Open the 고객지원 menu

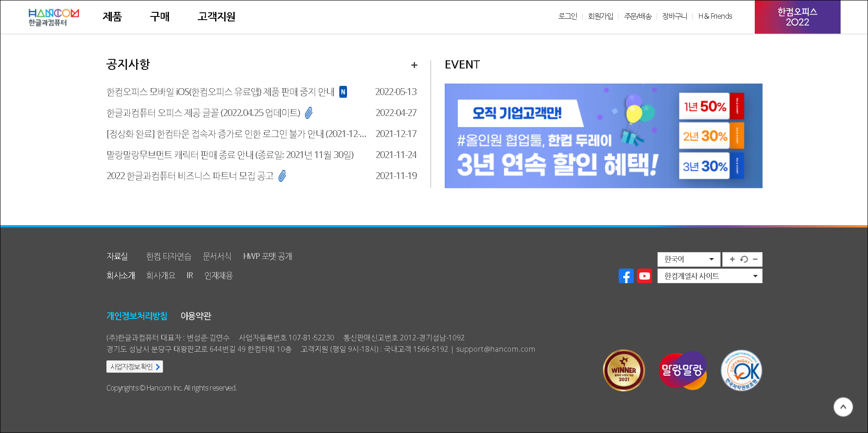point(216,17)
